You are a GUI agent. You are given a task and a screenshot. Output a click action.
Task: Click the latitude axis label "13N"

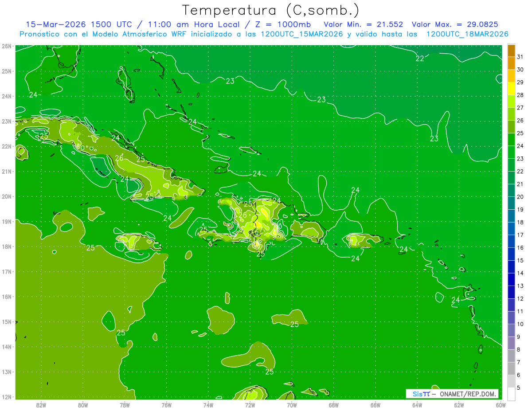[6, 372]
